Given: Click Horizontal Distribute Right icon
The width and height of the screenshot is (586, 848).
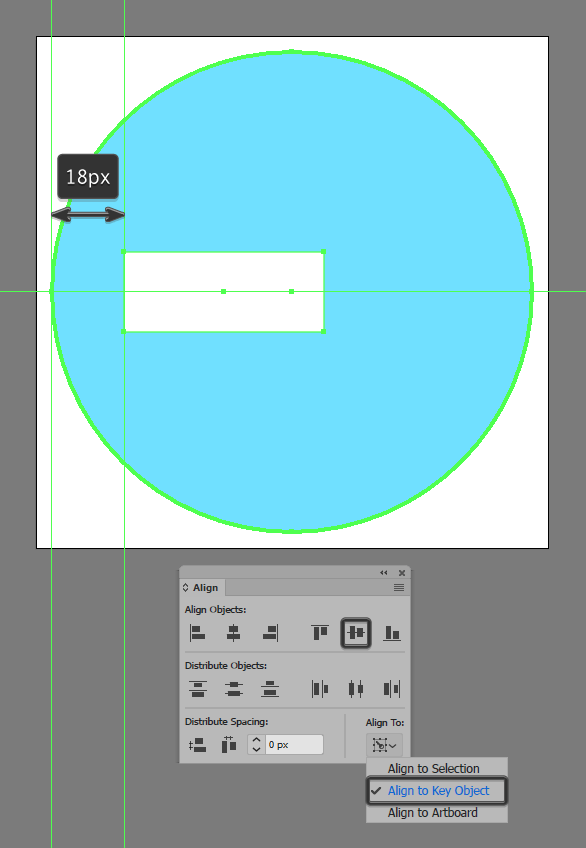Looking at the screenshot, I should click(x=392, y=688).
